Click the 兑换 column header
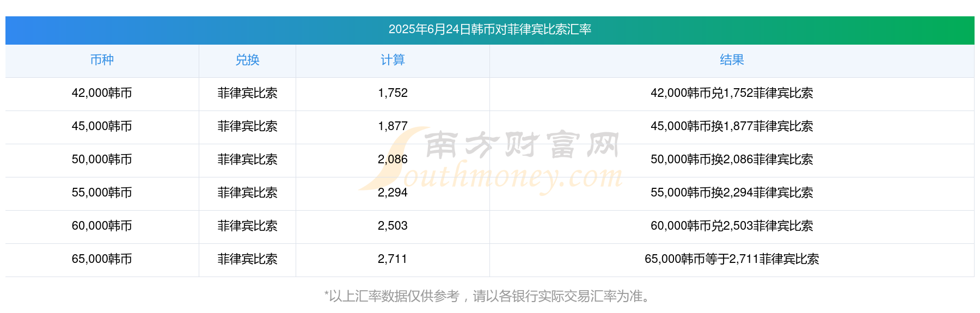This screenshot has height=313, width=980. coord(247,60)
